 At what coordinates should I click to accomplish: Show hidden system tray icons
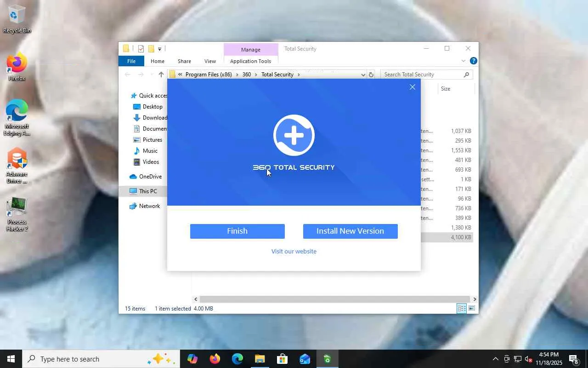click(495, 359)
